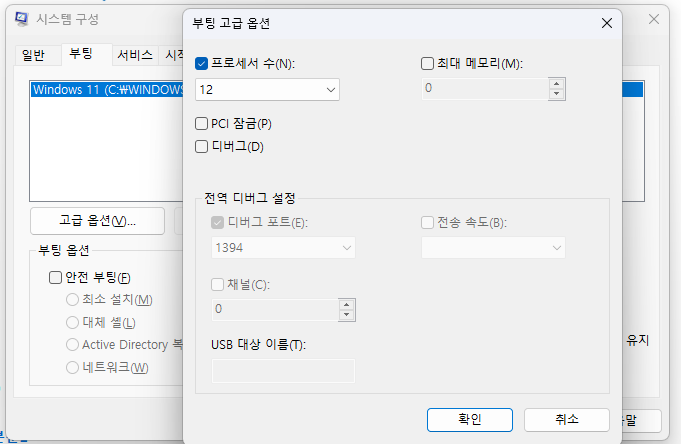Close the 부팅 고급 옵션 dialog
The height and width of the screenshot is (444, 681).
[607, 23]
